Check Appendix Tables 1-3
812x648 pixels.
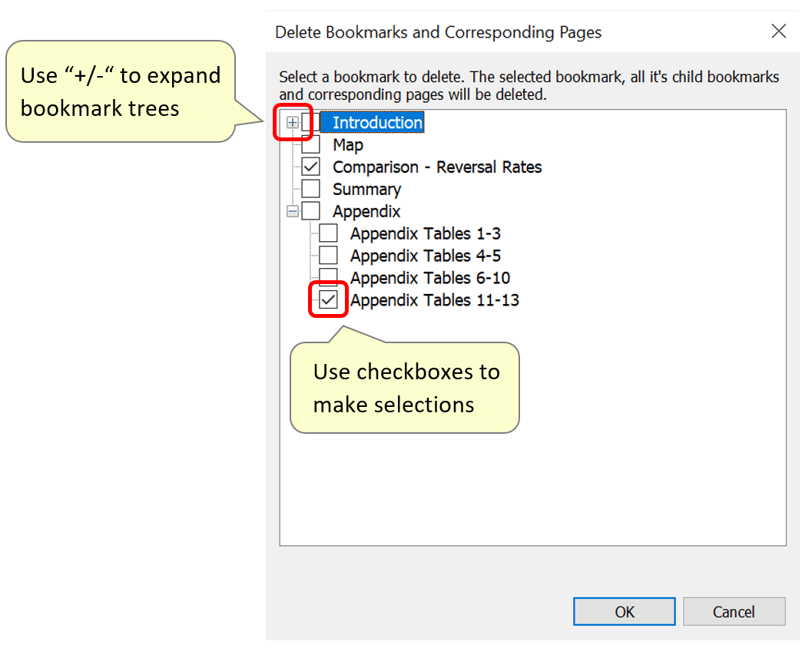pos(328,233)
